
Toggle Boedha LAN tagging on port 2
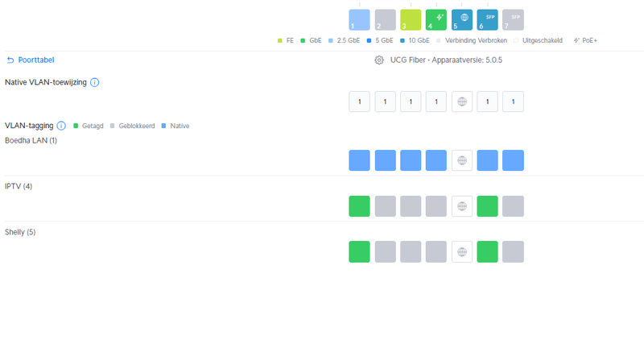pyautogui.click(x=386, y=160)
